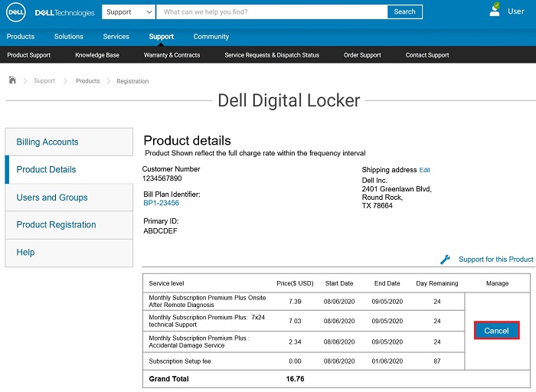Viewport: 536px width, 392px height.
Task: Open the Products menu
Action: pos(21,37)
